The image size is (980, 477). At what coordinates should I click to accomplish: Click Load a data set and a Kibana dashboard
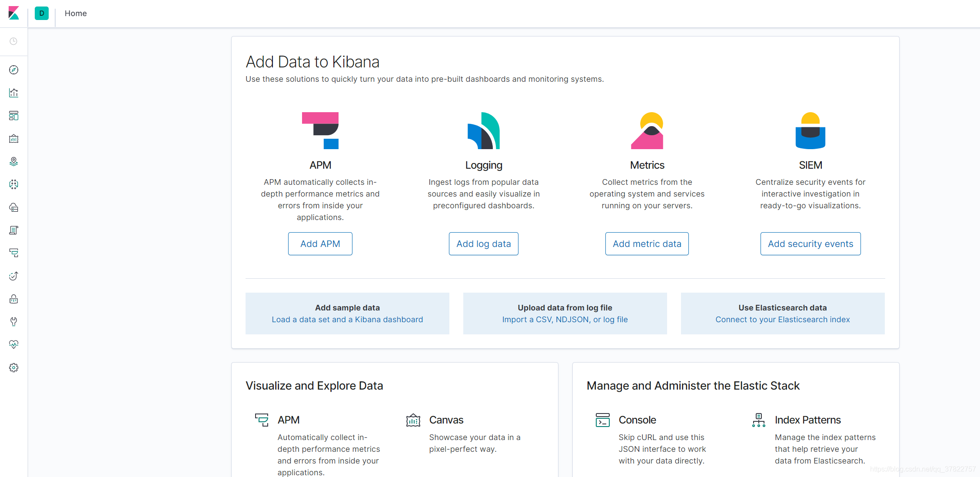[347, 320]
